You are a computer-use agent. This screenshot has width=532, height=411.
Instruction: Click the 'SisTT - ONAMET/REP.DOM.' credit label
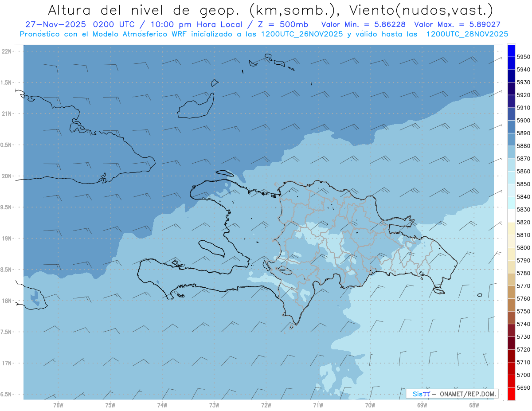[452, 394]
